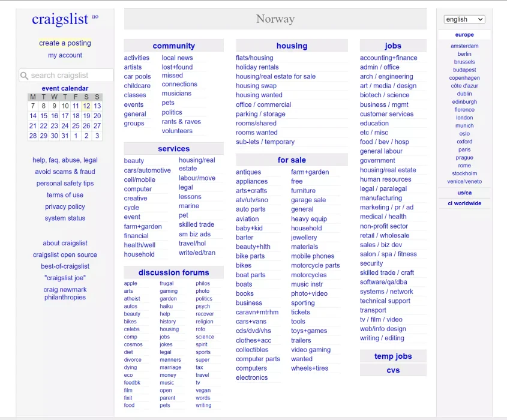Open feedbk discussion forum
The width and height of the screenshot is (507, 420).
pyautogui.click(x=132, y=383)
